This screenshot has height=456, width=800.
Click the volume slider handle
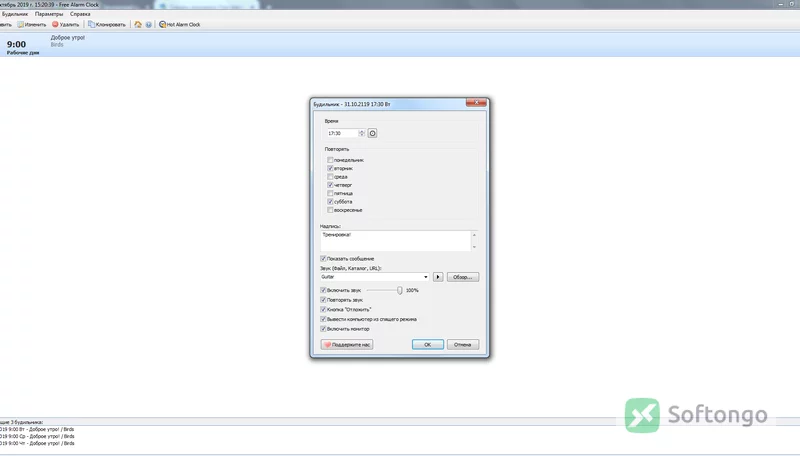click(x=399, y=290)
